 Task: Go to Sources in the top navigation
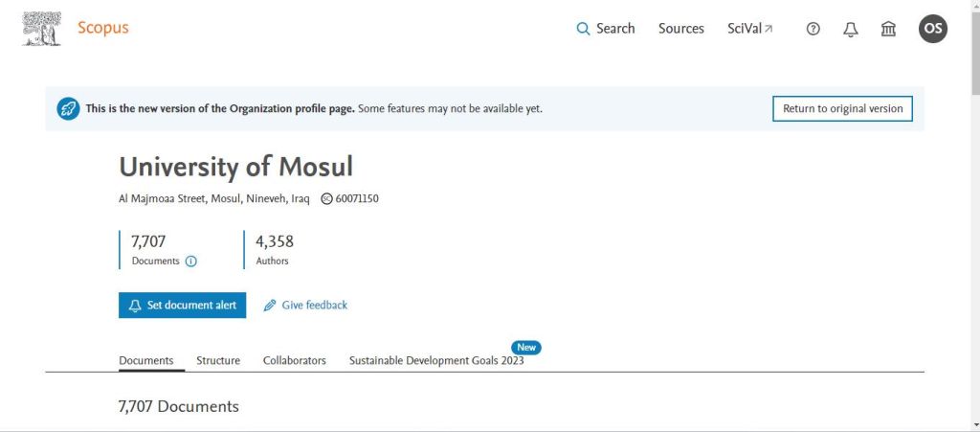[680, 29]
